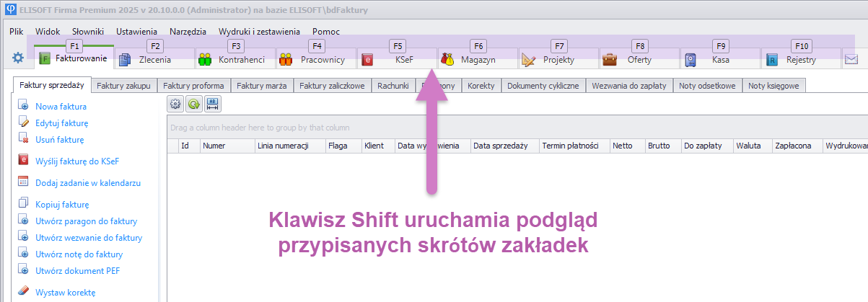Click Dodaj zadanie w kalendarzu
The height and width of the screenshot is (302, 868).
tap(87, 183)
